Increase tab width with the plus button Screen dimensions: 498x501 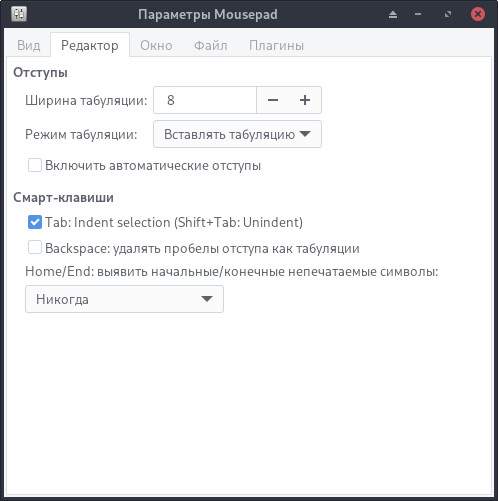click(x=305, y=100)
